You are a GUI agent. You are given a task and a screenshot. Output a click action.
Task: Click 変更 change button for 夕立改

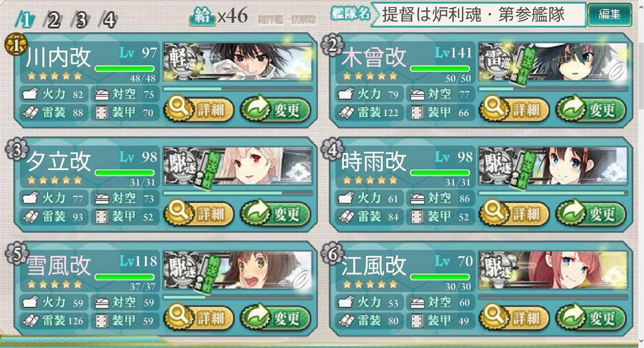click(276, 214)
